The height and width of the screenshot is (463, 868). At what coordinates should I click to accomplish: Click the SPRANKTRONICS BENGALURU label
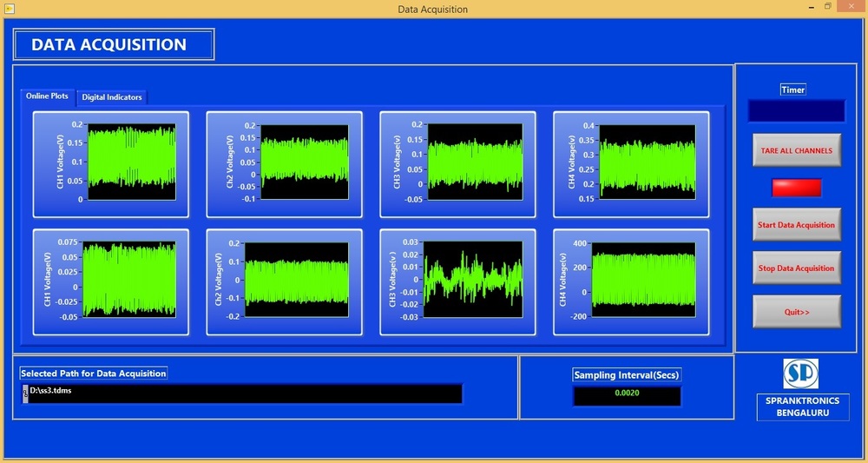click(800, 407)
